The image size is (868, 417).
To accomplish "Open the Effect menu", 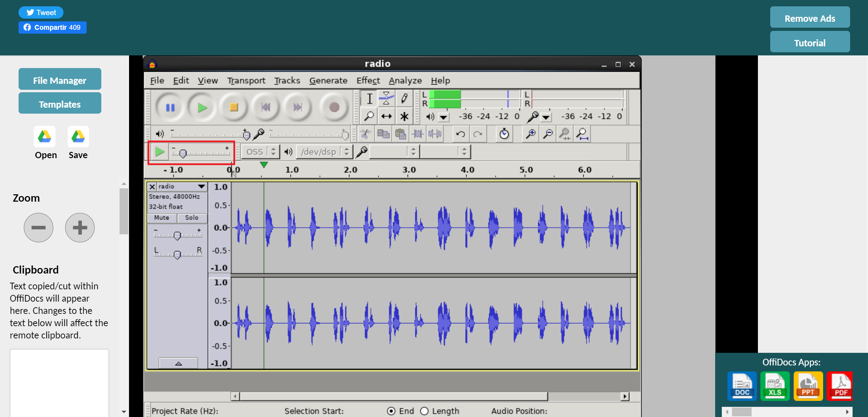I will coord(368,80).
